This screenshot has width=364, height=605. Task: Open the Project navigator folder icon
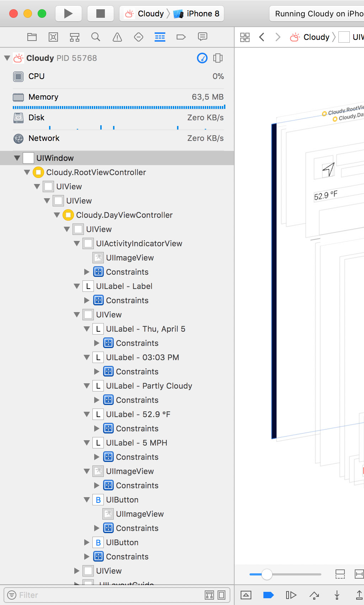(32, 37)
